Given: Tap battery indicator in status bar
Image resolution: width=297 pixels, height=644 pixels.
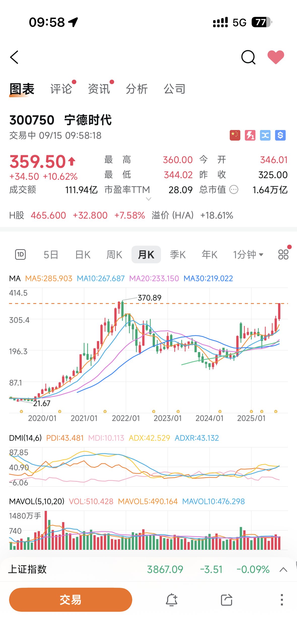Looking at the screenshot, I should 262,22.
